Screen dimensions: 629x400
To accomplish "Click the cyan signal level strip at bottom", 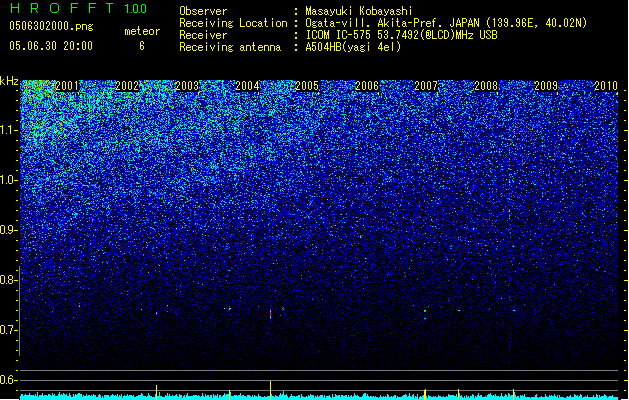I will point(319,397).
